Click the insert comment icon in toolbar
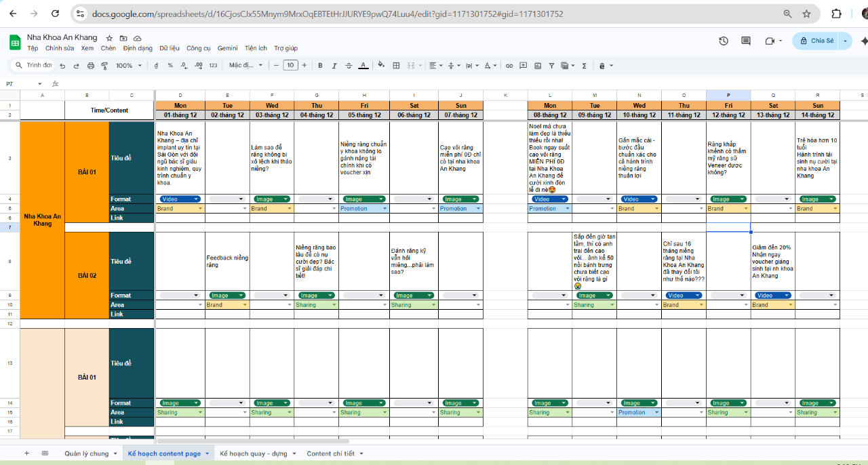The height and width of the screenshot is (465, 868). click(x=523, y=66)
